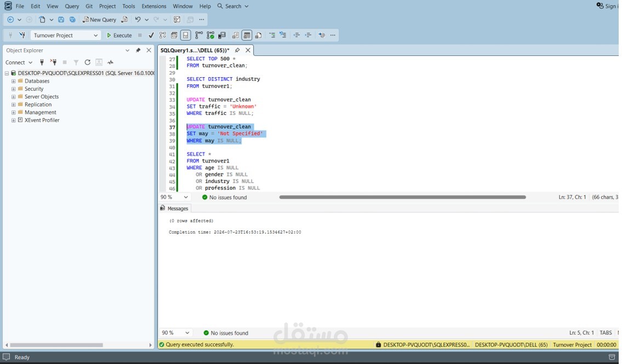Viewport: 622px width, 364px height.
Task: Click Connect Object Explorer plug icon
Action: point(42,62)
